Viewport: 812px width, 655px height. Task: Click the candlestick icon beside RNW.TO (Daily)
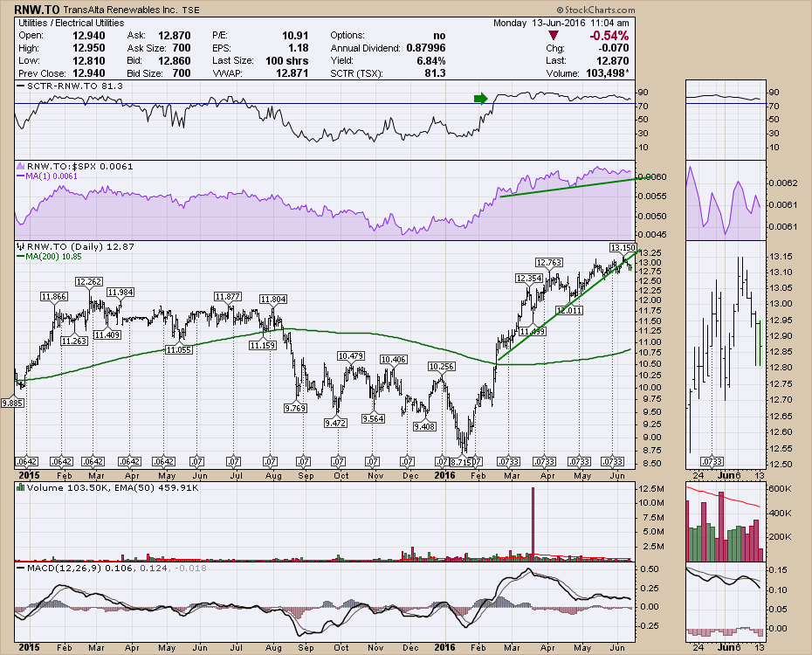click(21, 246)
